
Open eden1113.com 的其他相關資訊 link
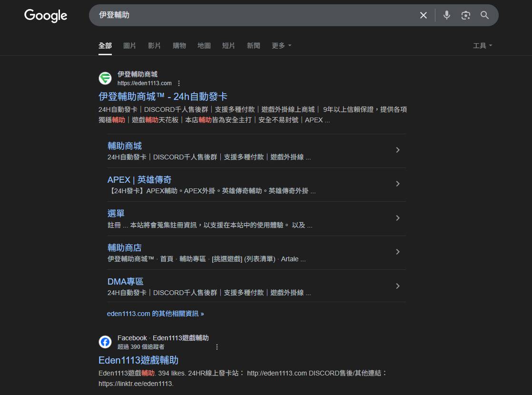point(156,314)
